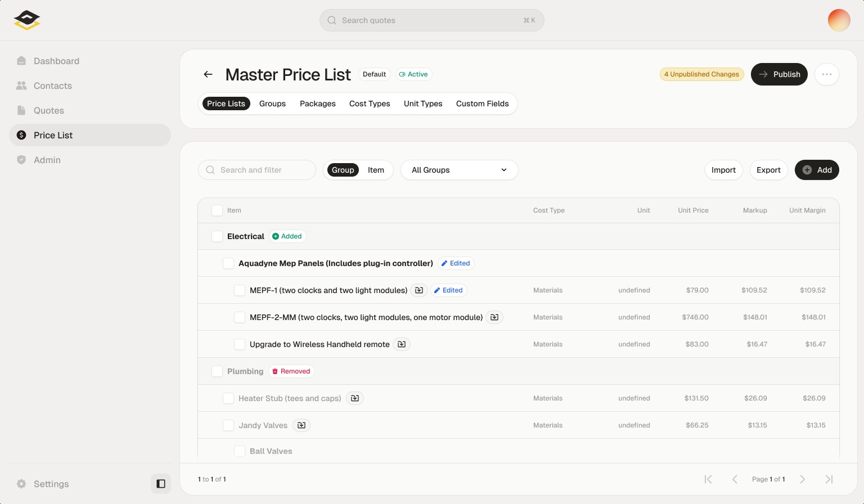
Task: Switch to the Price Lists tab
Action: click(x=226, y=103)
